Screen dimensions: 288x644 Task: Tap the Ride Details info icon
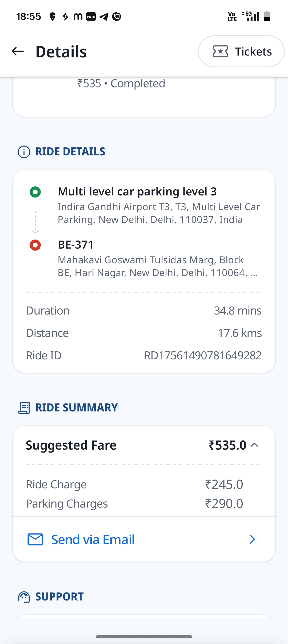pos(24,152)
